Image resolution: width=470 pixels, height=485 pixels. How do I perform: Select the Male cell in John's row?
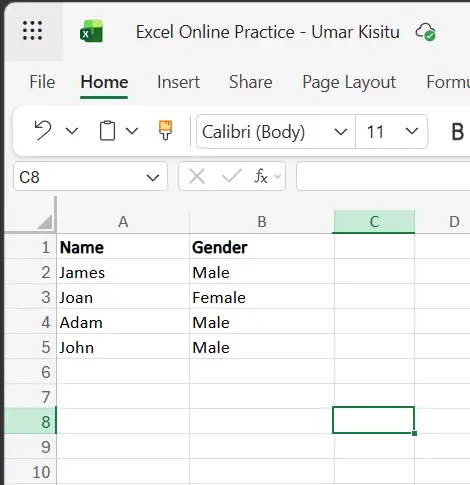click(262, 346)
